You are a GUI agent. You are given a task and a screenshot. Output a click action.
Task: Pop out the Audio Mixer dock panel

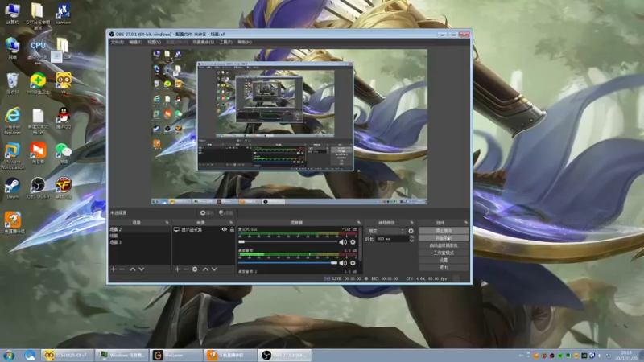pyautogui.click(x=358, y=223)
